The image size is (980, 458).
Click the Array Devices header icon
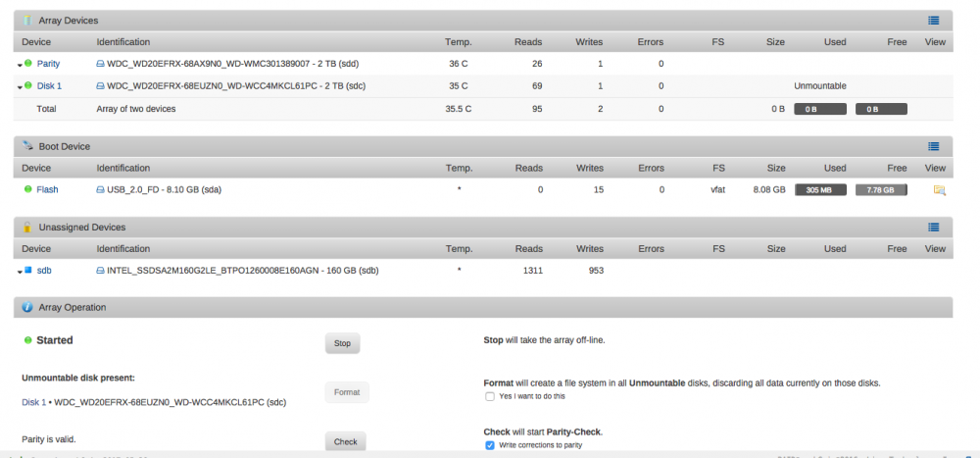[27, 20]
